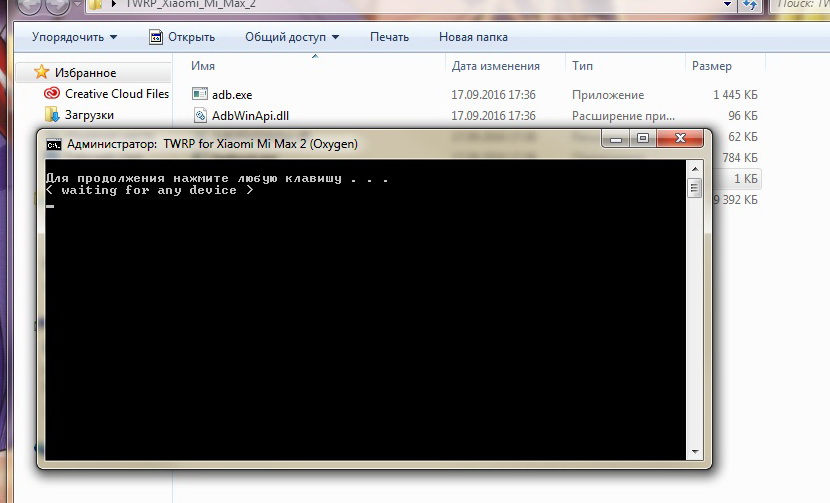Click the Печать toolbar button
The height and width of the screenshot is (503, 830).
point(389,38)
